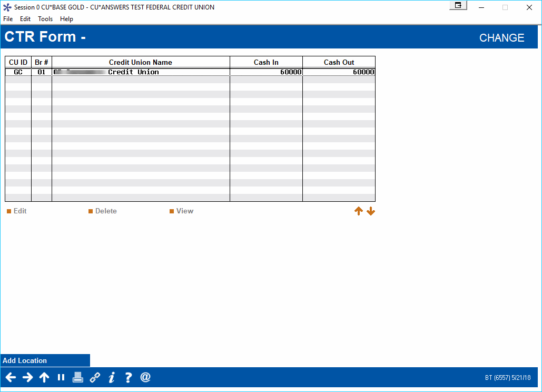The image size is (542, 392).
Task: Click the window jump icon near the title bar
Action: pos(457,5)
